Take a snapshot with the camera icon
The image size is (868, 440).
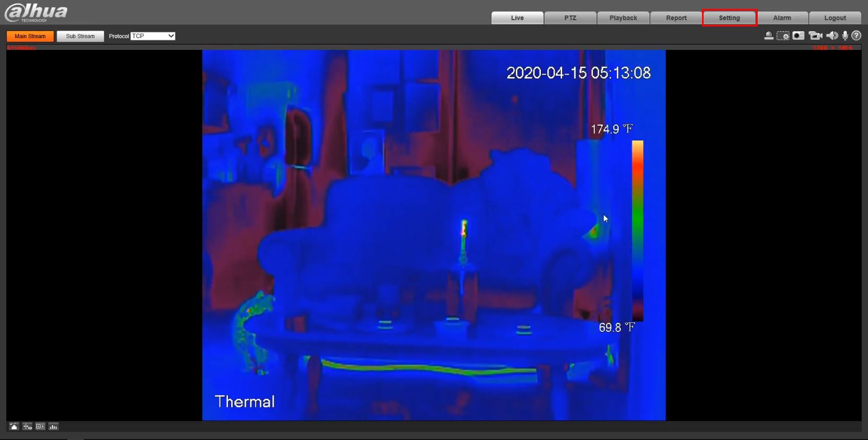(799, 36)
